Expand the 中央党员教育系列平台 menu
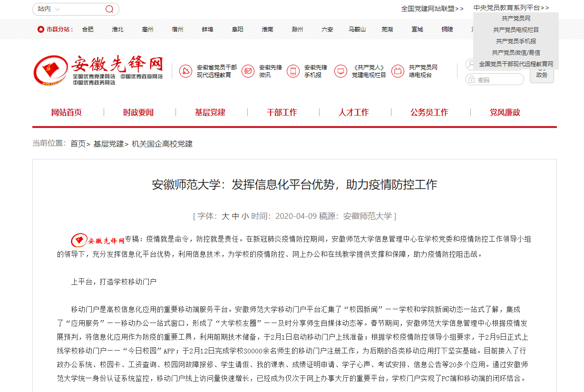This screenshot has width=584, height=392. (511, 8)
